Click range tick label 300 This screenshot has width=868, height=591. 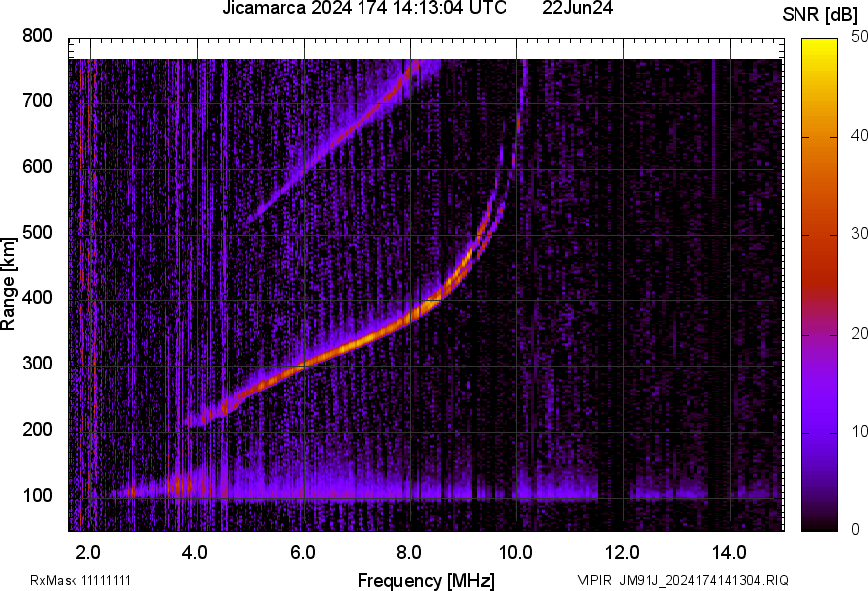(x=37, y=363)
